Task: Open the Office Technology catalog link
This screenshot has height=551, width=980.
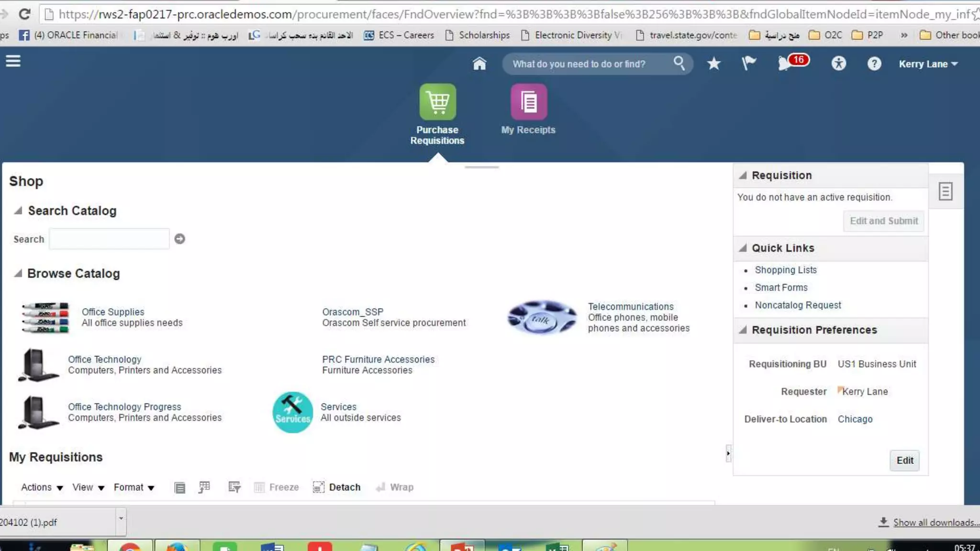Action: point(104,359)
